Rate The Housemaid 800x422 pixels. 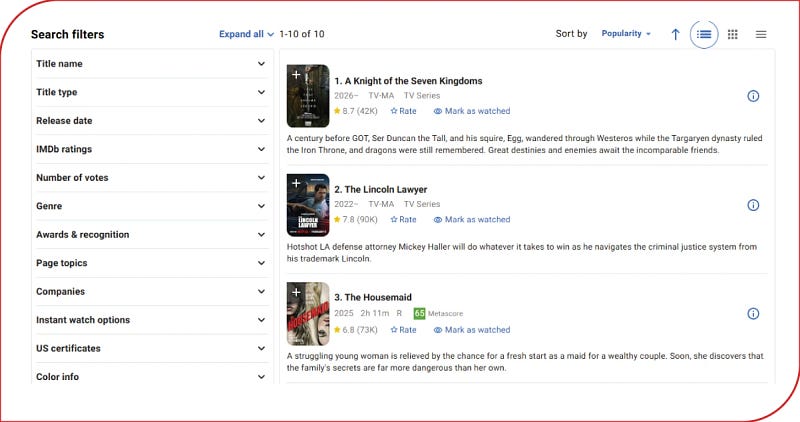[x=403, y=330]
